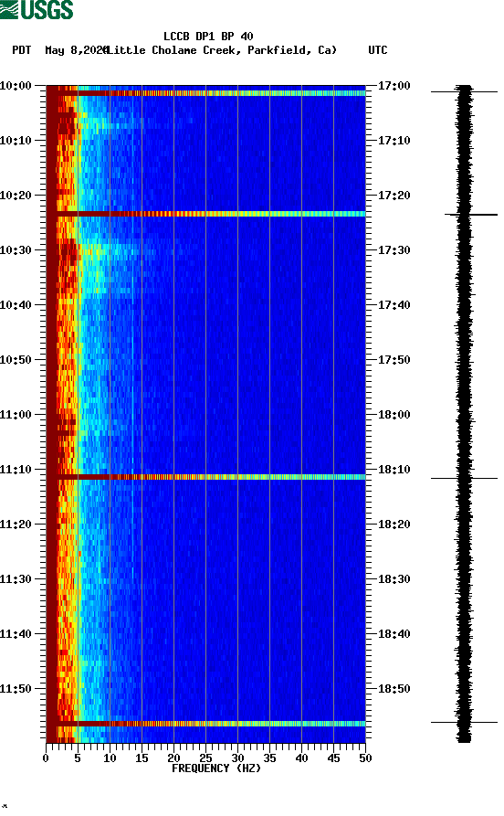504x816 pixels.
Task: Click the '18:50' UTC time label
Action: 394,688
